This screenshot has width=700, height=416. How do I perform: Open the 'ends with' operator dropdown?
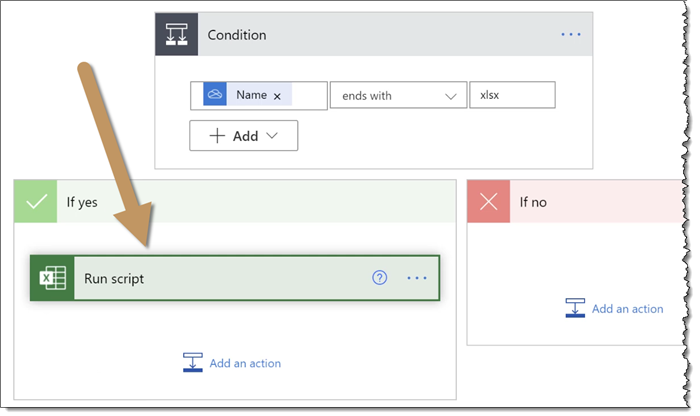pos(397,96)
